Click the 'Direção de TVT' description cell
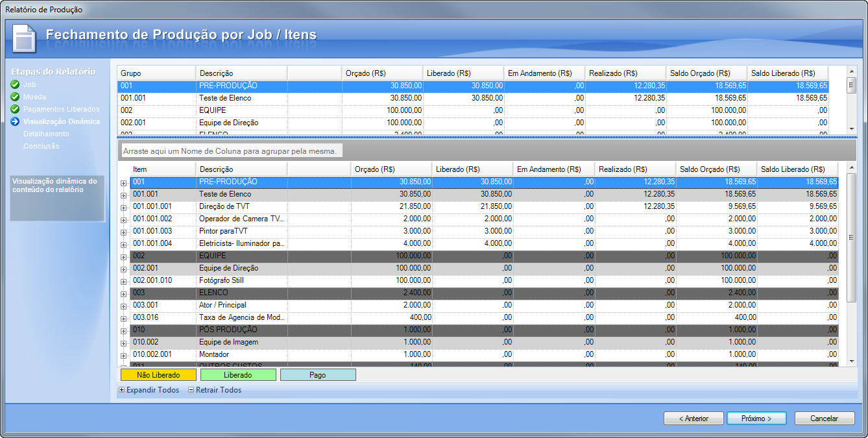Viewport: 868px width, 438px height. (x=241, y=206)
